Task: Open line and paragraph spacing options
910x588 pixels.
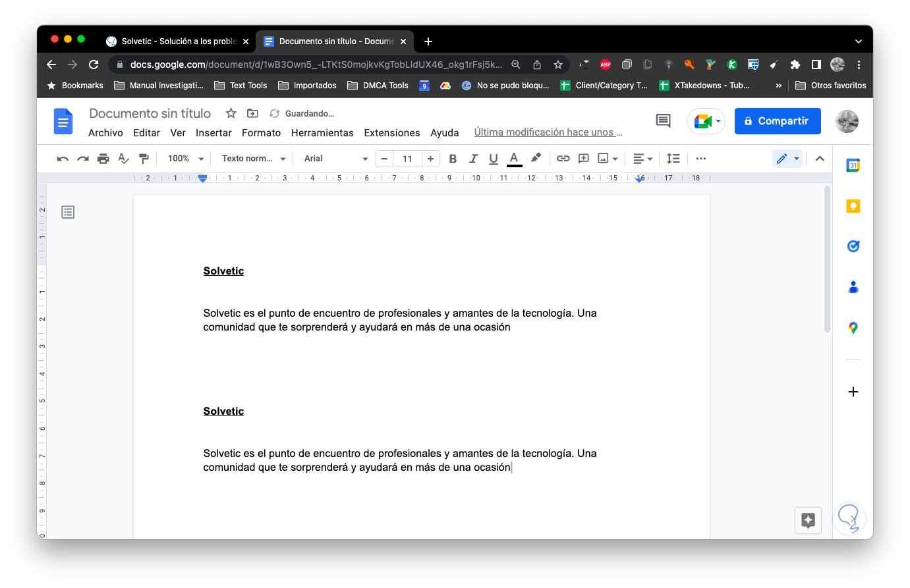Action: tap(673, 159)
